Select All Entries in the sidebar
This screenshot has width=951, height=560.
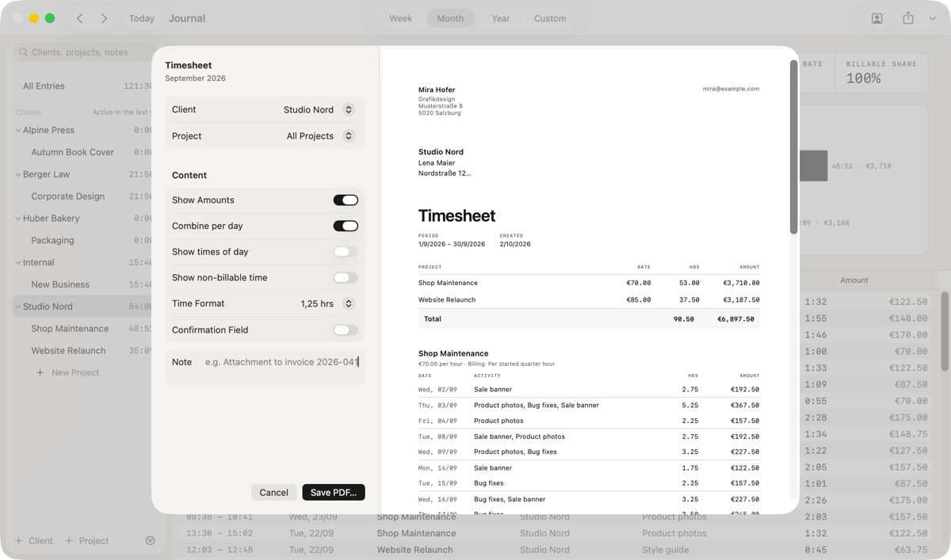(44, 86)
